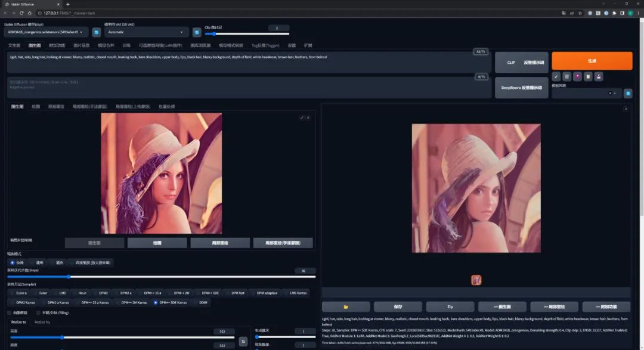Reload the browser page
Screen dimensions: 644x350
pos(21,13)
